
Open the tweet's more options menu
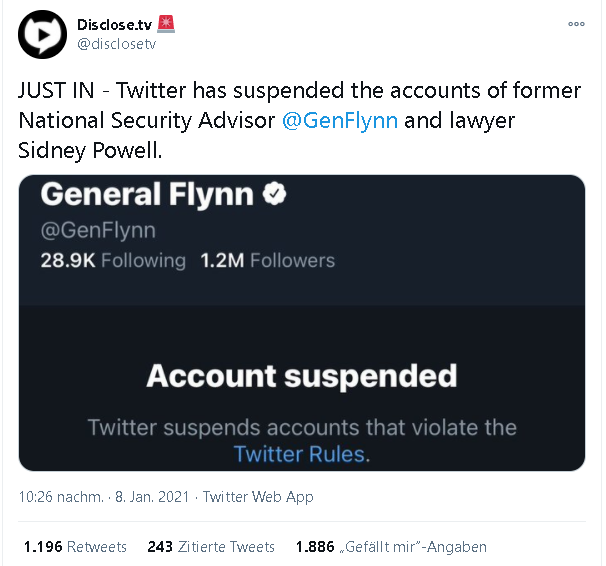(x=576, y=24)
